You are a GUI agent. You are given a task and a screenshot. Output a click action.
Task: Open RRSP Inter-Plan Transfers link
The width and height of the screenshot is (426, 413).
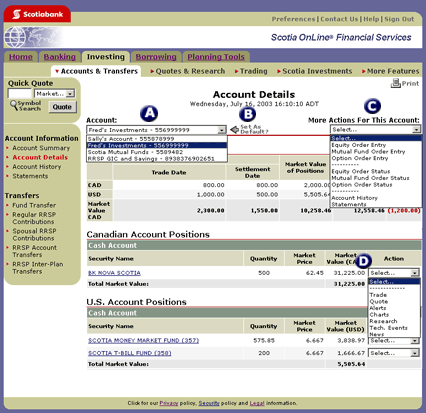(x=38, y=268)
